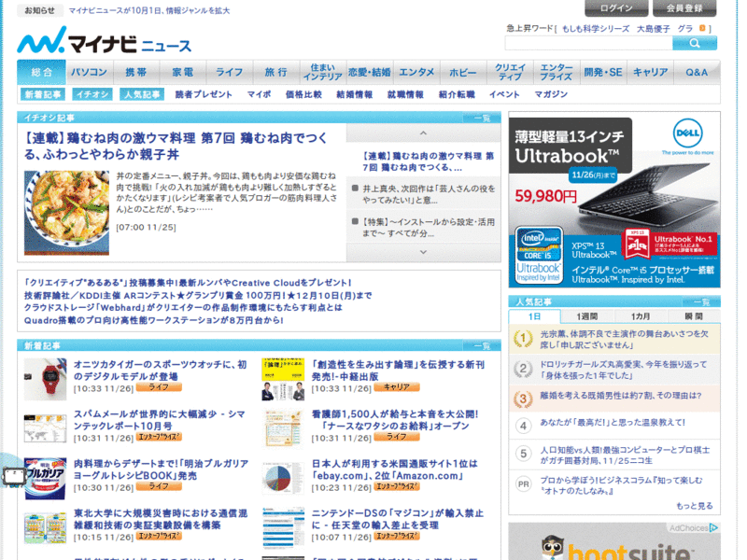Open the red Onitsuka Tiger watch thumbnail
The width and height of the screenshot is (747, 560).
pos(45,379)
